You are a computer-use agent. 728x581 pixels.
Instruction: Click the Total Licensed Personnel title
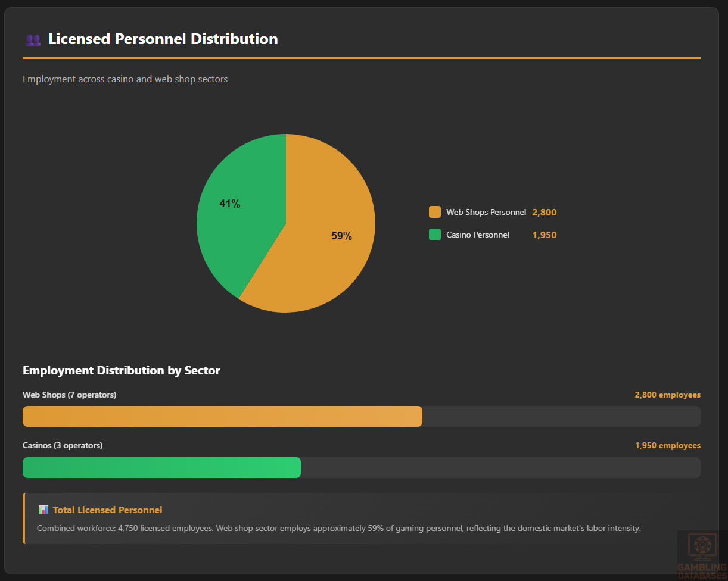[x=107, y=510]
